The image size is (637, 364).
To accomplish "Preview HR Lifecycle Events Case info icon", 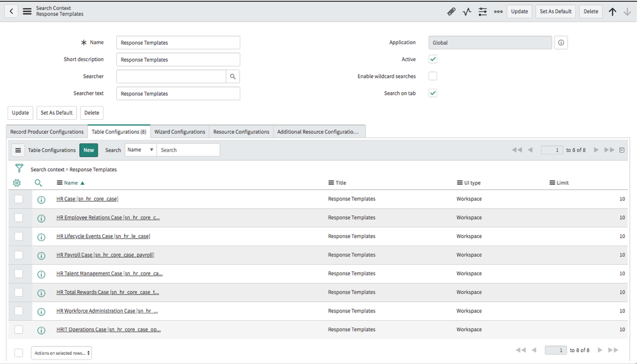I will pyautogui.click(x=41, y=237).
